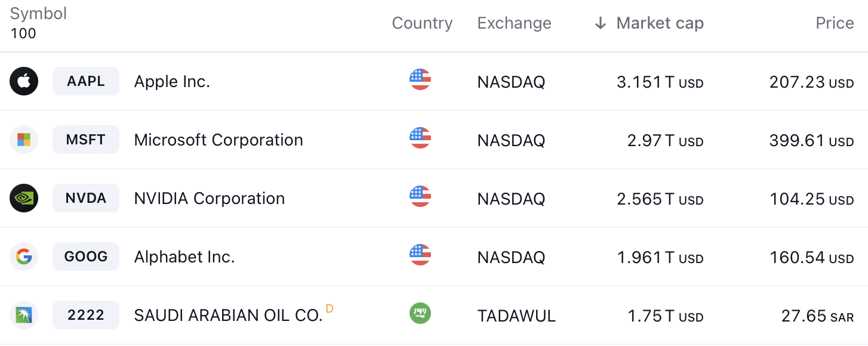Open the MSFT ticker badge
Screen dimensions: 868x346
pos(86,140)
